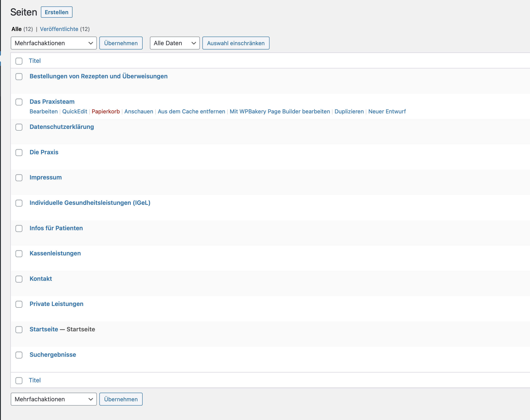Open the Alle Daten date filter
The height and width of the screenshot is (420, 530).
(x=174, y=43)
